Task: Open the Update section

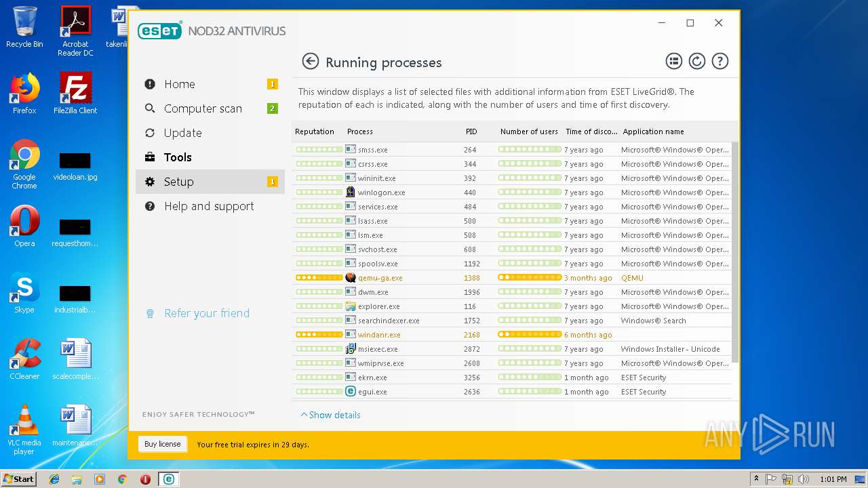Action: (x=210, y=133)
